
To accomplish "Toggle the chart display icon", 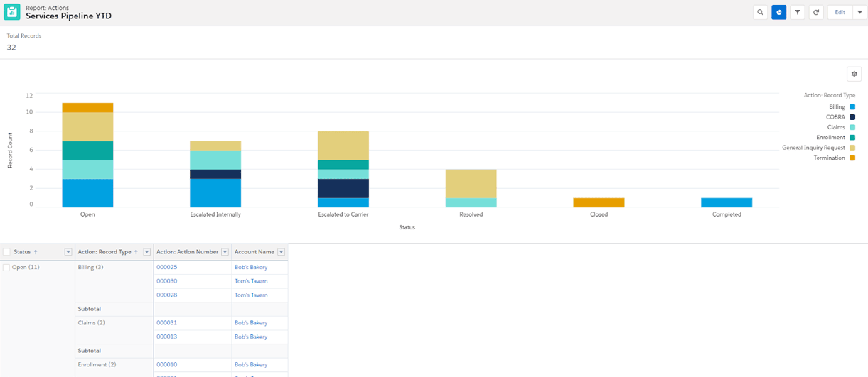I will pos(779,12).
